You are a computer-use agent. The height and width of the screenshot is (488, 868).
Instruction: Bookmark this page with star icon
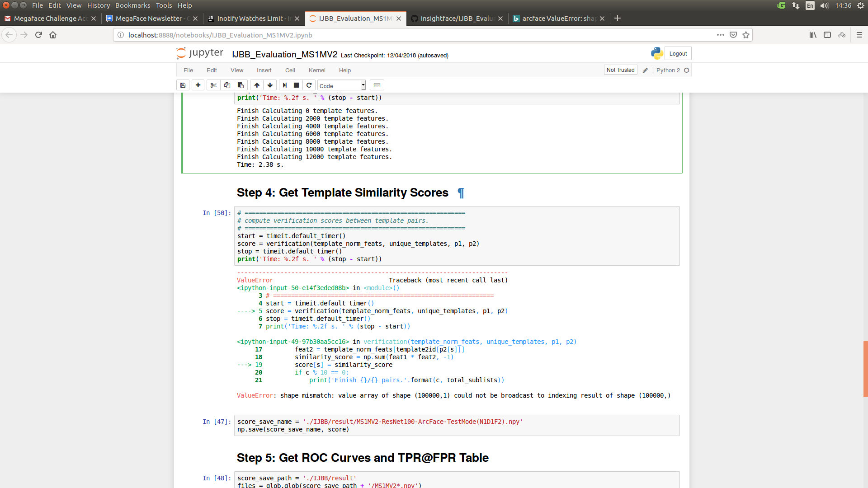click(746, 35)
